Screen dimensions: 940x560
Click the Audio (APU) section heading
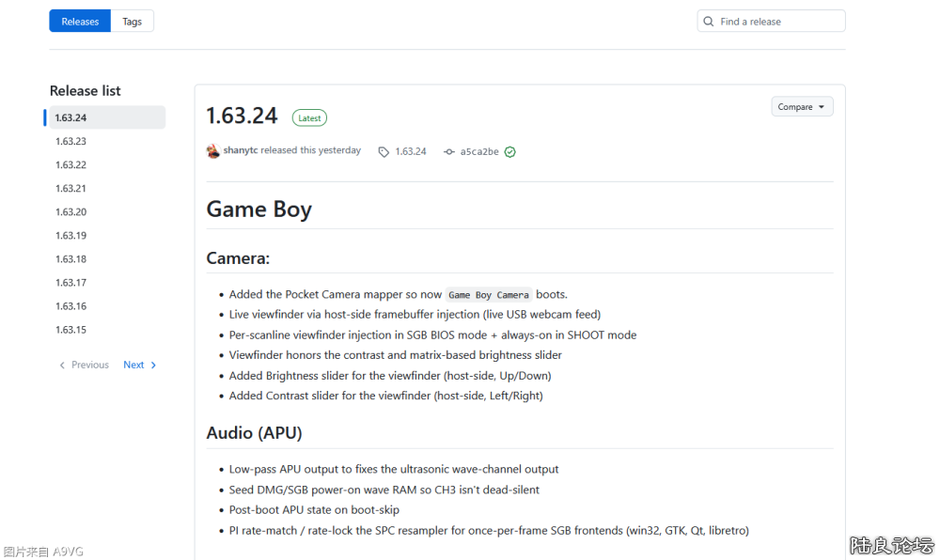pyautogui.click(x=254, y=432)
